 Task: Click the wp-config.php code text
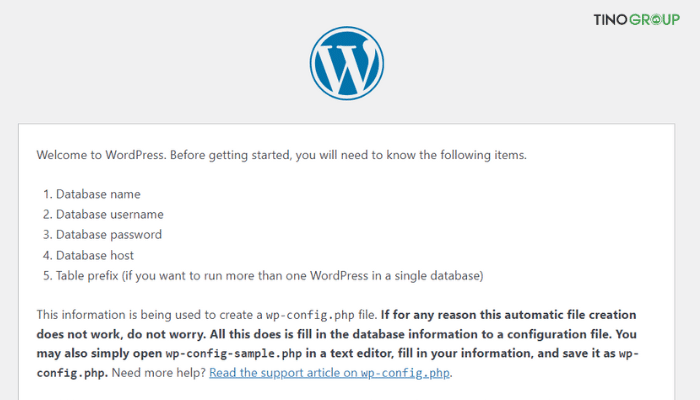point(310,315)
